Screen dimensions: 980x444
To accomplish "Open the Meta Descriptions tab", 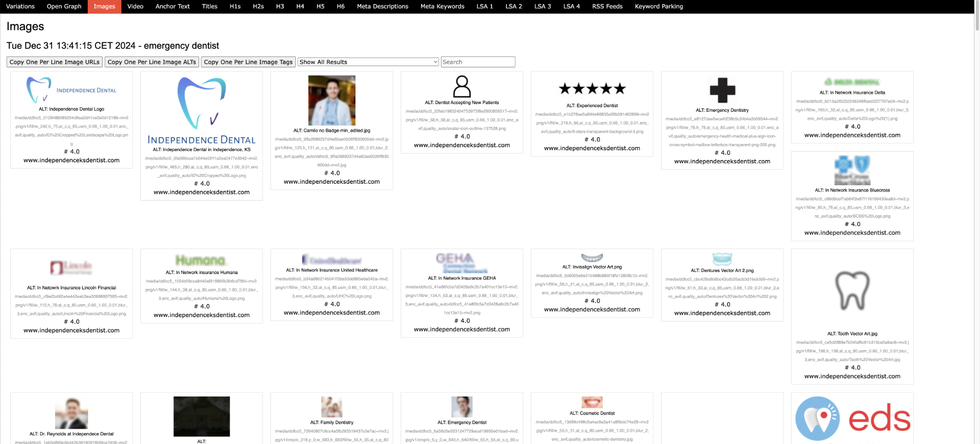I will coord(382,7).
